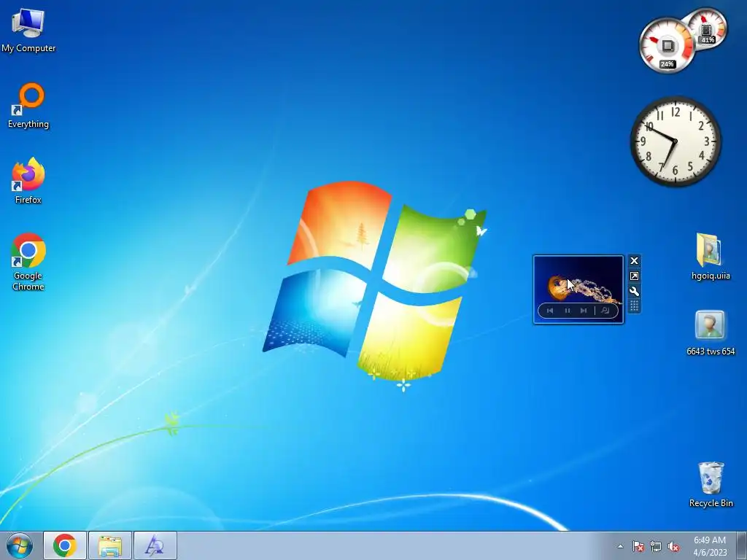Screen dimensions: 747x560
Task: Go to previous slide show picture
Action: tap(550, 311)
